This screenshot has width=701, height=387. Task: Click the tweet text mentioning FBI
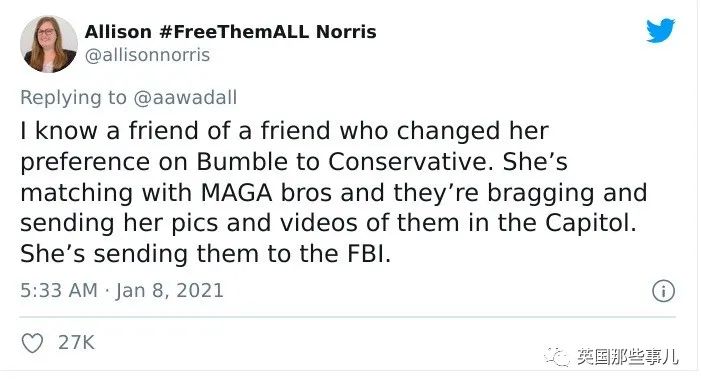pos(206,254)
